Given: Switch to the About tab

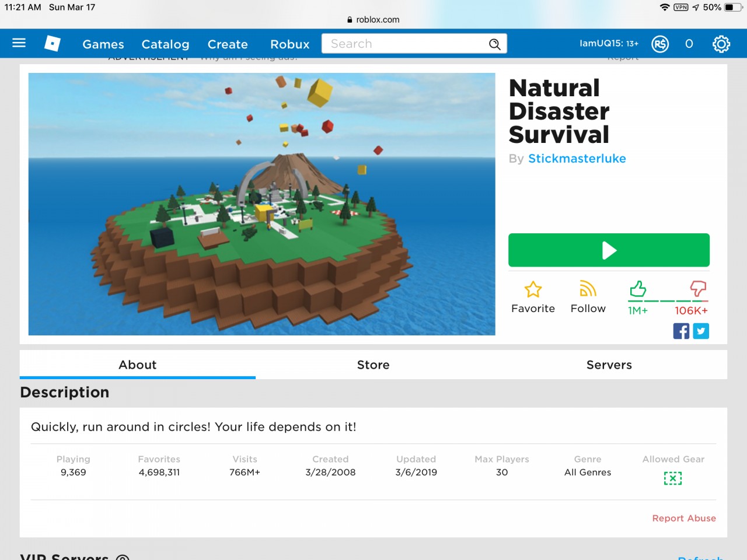Looking at the screenshot, I should coord(138,365).
